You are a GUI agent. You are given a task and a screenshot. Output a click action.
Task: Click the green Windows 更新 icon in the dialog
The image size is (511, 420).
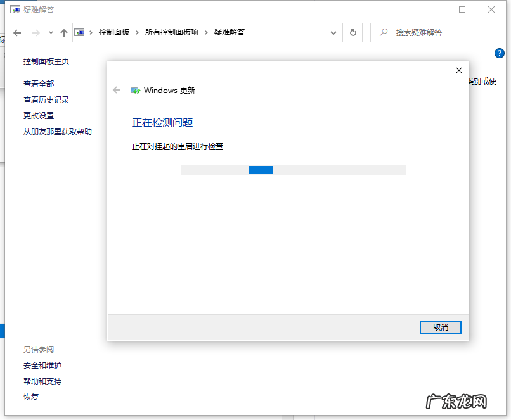click(x=135, y=90)
